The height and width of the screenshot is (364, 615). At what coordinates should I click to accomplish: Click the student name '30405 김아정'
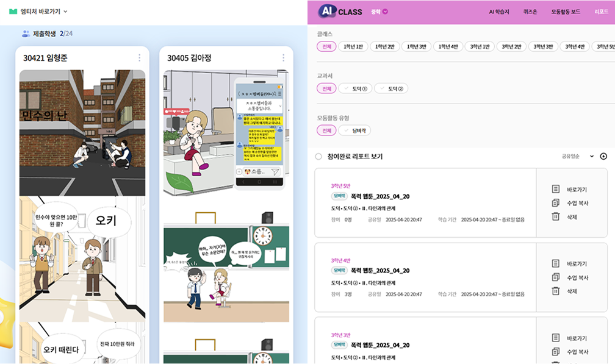(x=189, y=58)
